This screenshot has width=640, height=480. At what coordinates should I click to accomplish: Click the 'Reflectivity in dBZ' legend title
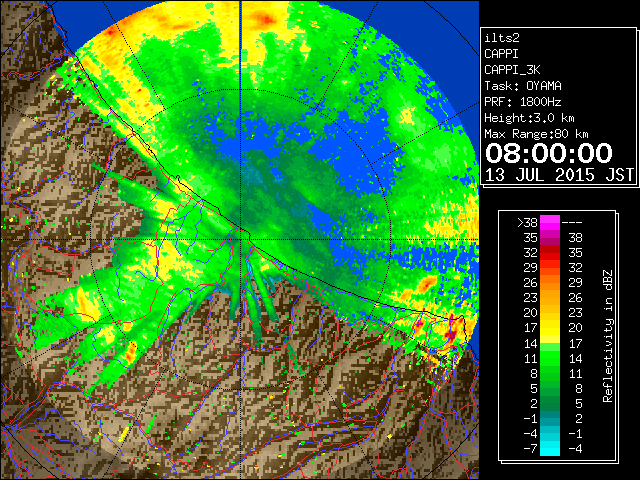(x=608, y=336)
